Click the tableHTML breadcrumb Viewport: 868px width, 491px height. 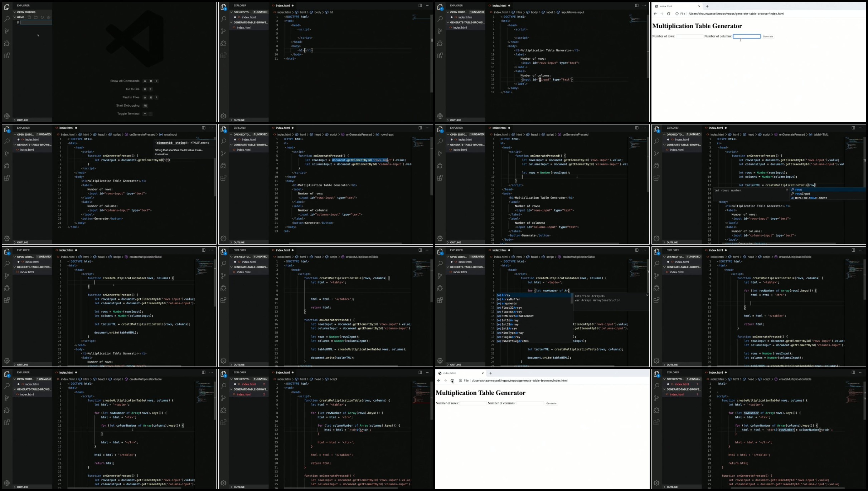click(x=819, y=135)
